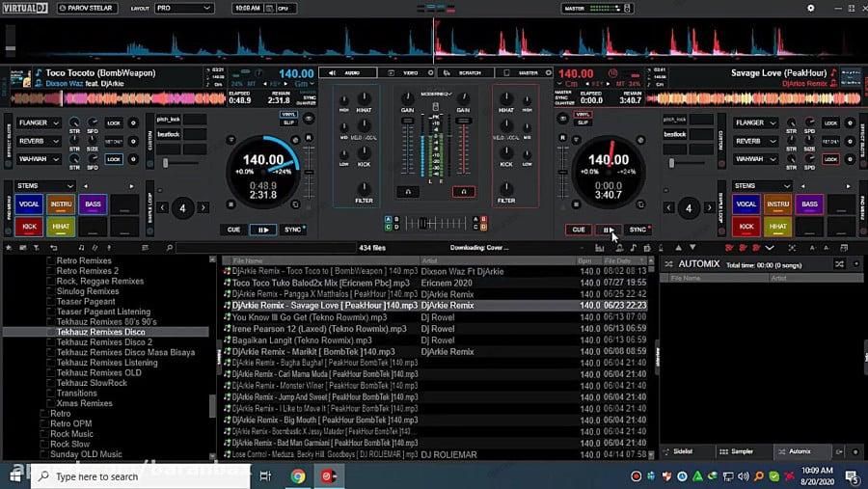Trigger the right deck BASS stem pad
Image resolution: width=868 pixels, height=489 pixels.
pos(810,204)
